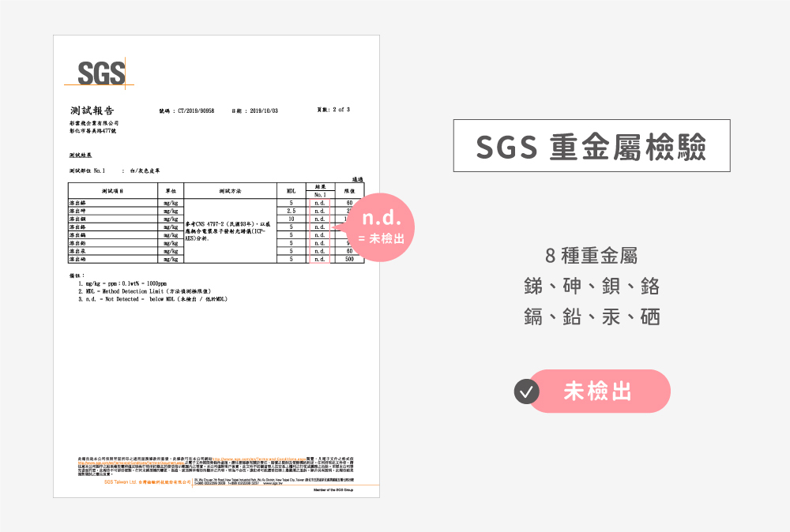
Task: Select the 8 種重金屬 text
Action: [x=592, y=256]
